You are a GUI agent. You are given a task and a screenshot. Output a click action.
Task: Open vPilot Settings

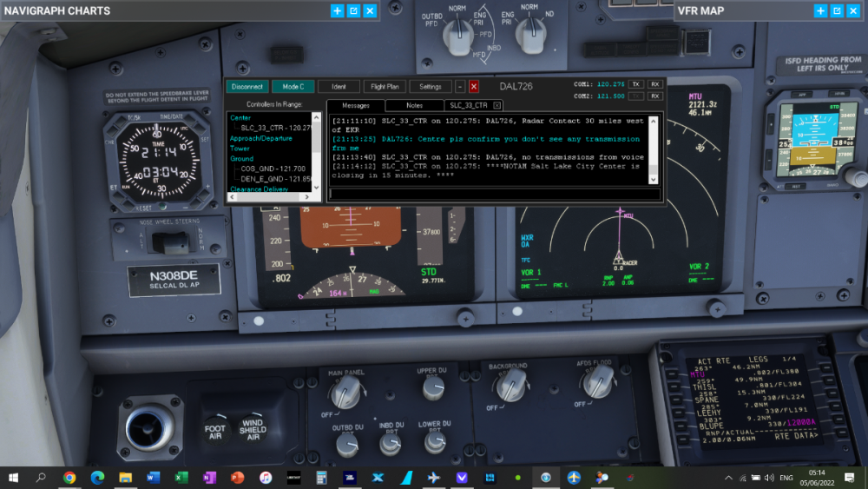click(431, 86)
